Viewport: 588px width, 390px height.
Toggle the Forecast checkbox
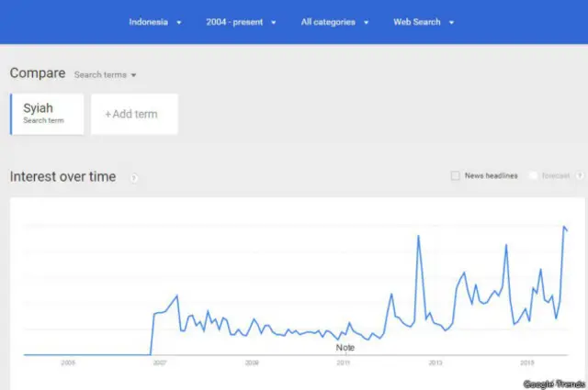coord(535,176)
